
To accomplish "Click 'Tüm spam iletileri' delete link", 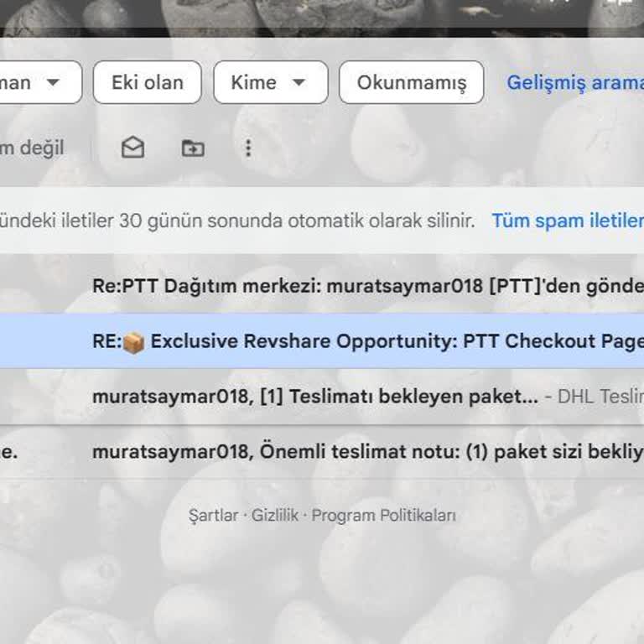I will [x=568, y=221].
